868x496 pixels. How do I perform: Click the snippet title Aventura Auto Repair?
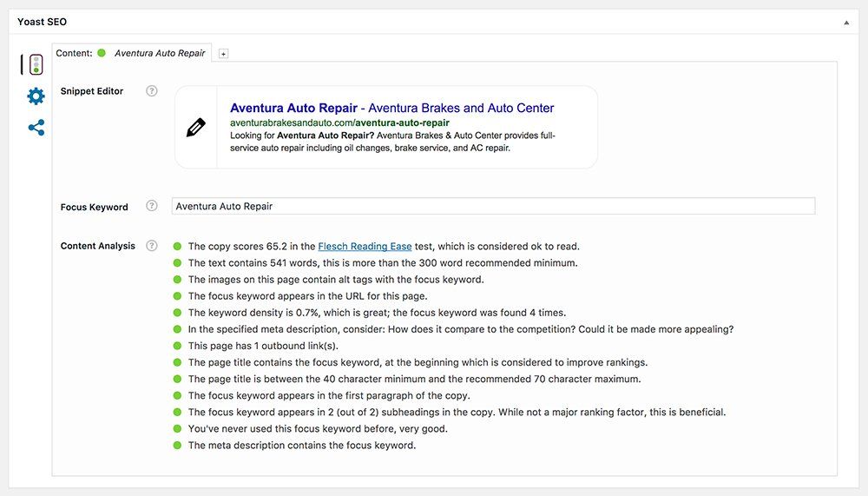(392, 108)
